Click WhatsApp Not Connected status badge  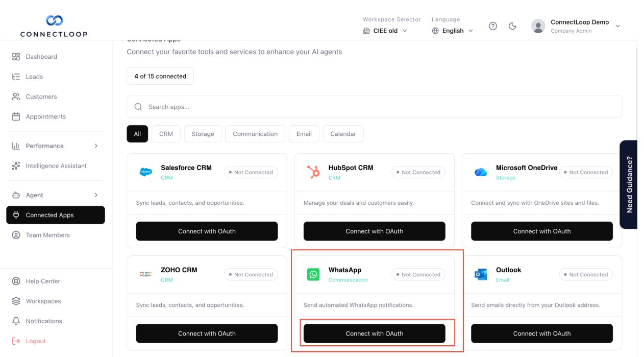[x=418, y=274]
